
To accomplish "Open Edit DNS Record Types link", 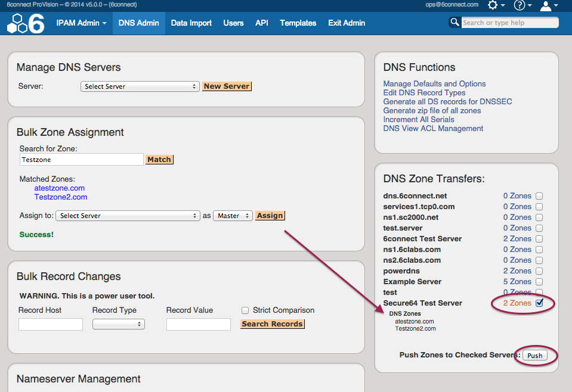I will click(424, 92).
